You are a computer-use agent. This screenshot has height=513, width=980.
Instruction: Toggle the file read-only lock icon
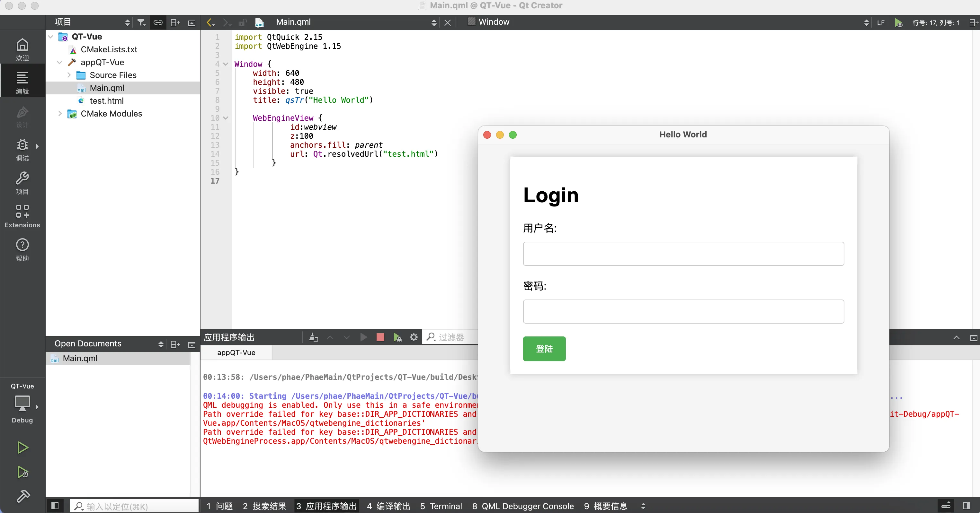pos(243,23)
